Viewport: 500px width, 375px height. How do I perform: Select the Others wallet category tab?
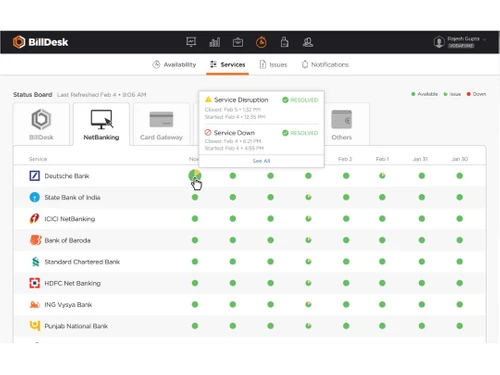(342, 124)
